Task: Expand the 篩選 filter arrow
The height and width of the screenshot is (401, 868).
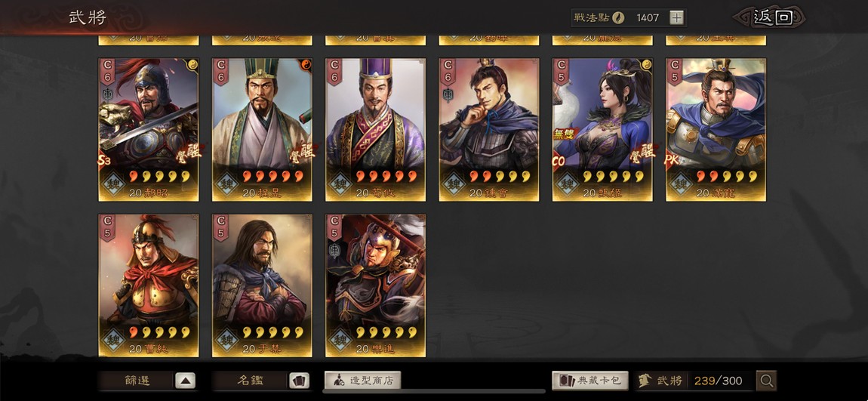Action: 186,381
